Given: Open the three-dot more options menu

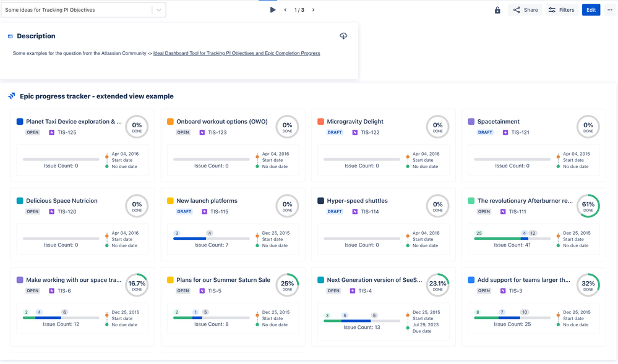Looking at the screenshot, I should coord(610,10).
